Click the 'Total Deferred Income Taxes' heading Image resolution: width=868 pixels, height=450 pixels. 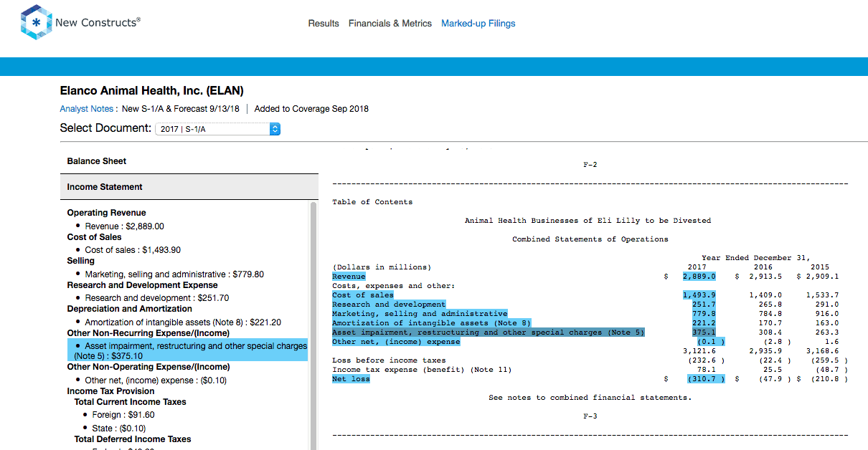tap(133, 439)
